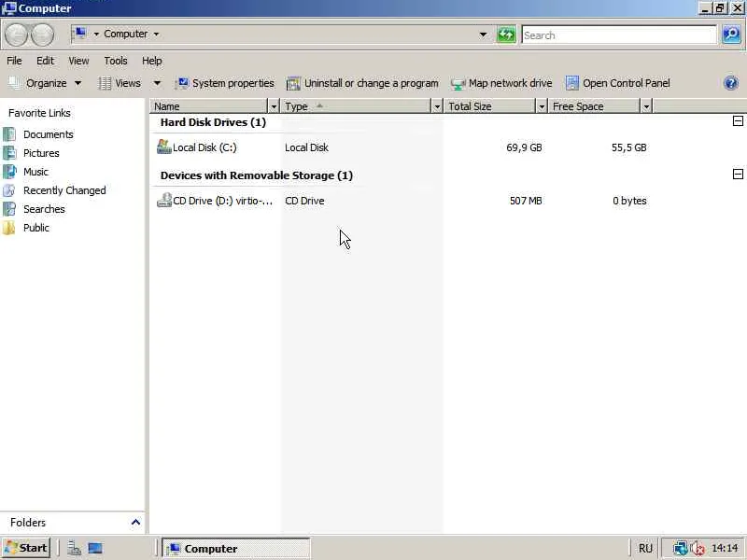Image resolution: width=747 pixels, height=560 pixels.
Task: Open the Help menu
Action: click(152, 61)
